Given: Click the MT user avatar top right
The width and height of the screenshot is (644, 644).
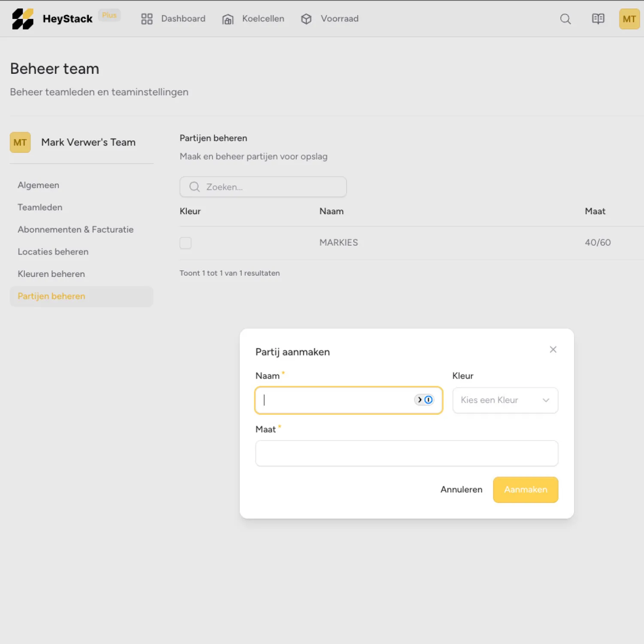Looking at the screenshot, I should (x=629, y=19).
